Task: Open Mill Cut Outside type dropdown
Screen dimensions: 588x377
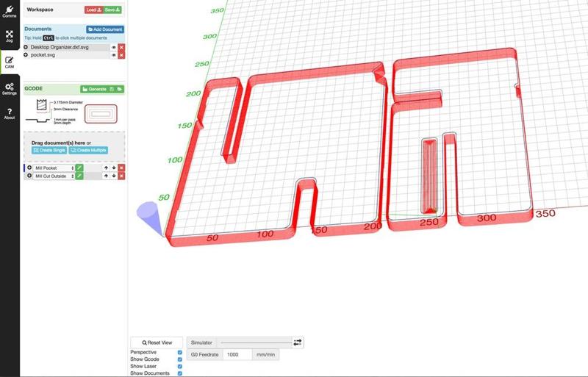Action: [54, 176]
